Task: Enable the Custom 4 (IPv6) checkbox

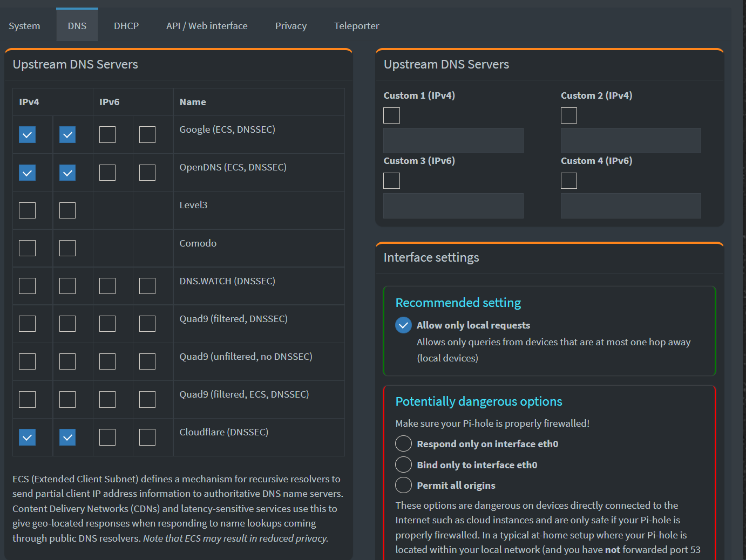Action: pos(569,181)
